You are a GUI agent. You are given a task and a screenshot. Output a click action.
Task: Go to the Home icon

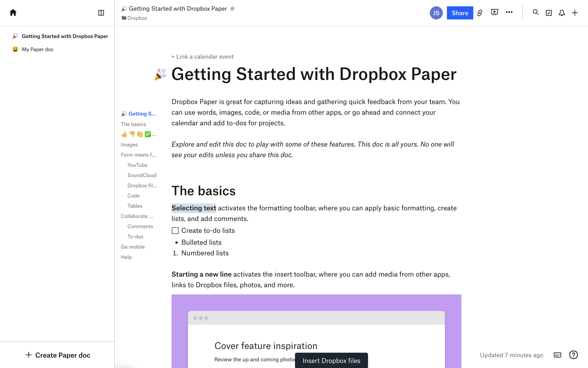13,13
